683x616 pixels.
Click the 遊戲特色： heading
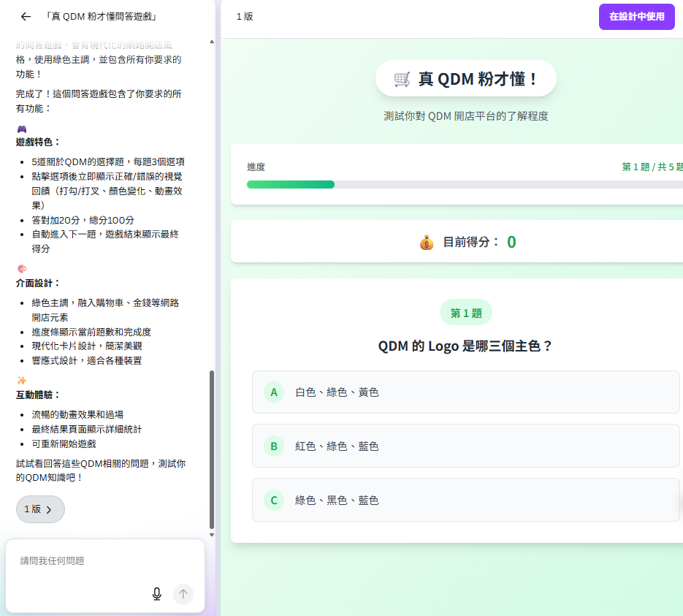[38, 142]
